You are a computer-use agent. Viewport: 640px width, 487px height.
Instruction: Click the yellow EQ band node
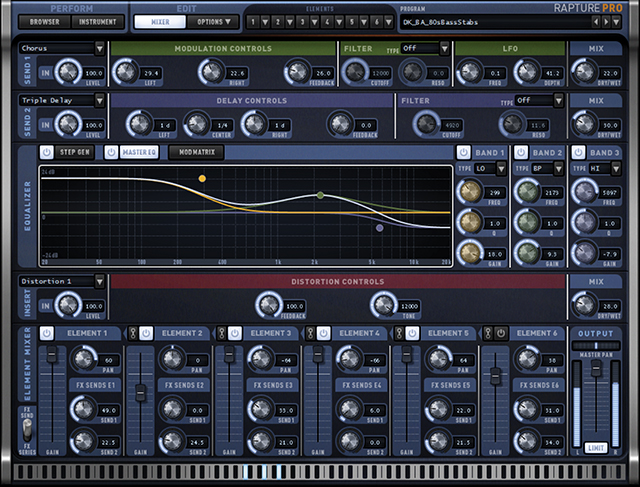tap(202, 178)
